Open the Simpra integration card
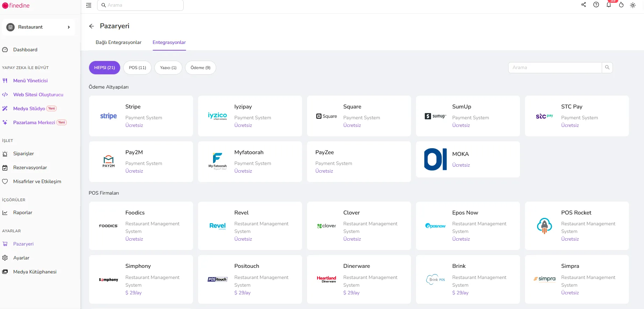The width and height of the screenshot is (644, 309). [x=577, y=279]
